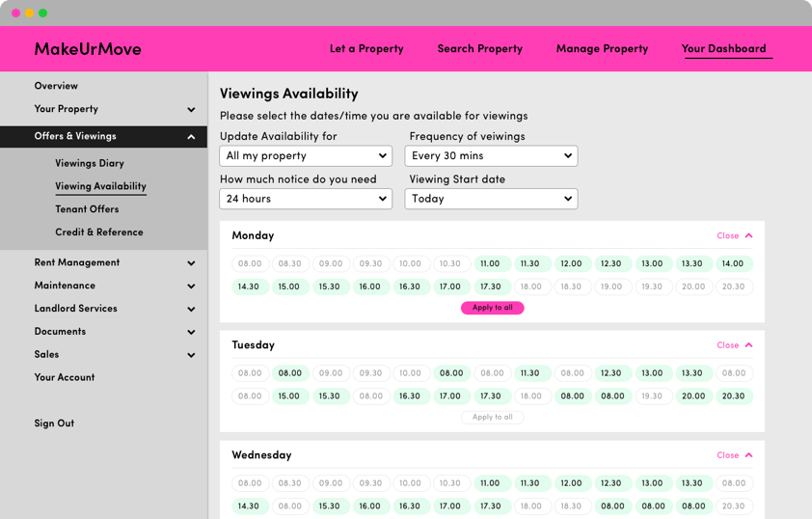This screenshot has height=519, width=812.
Task: Expand the Sales chevron arrow
Action: (x=191, y=356)
